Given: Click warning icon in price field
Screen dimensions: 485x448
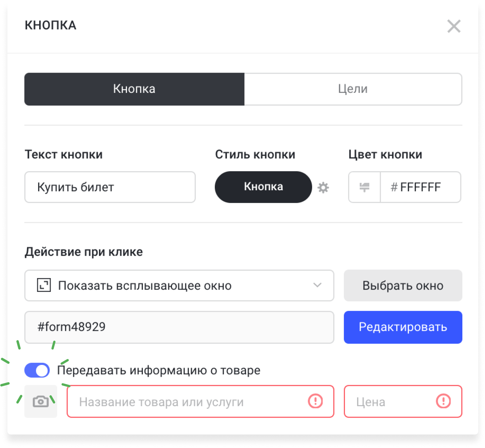Looking at the screenshot, I should pos(443,401).
